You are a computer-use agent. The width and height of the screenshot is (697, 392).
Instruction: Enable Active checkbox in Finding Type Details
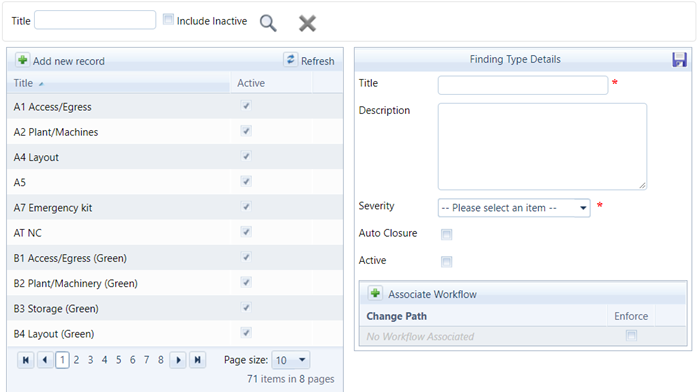(x=446, y=262)
